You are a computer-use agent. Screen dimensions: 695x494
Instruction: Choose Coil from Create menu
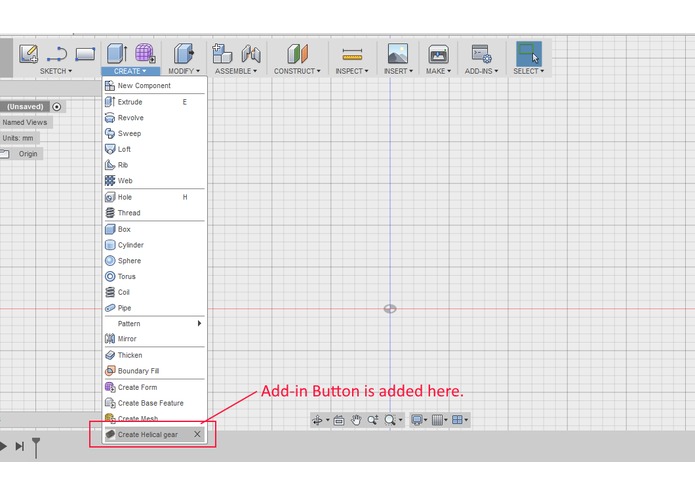coord(154,292)
